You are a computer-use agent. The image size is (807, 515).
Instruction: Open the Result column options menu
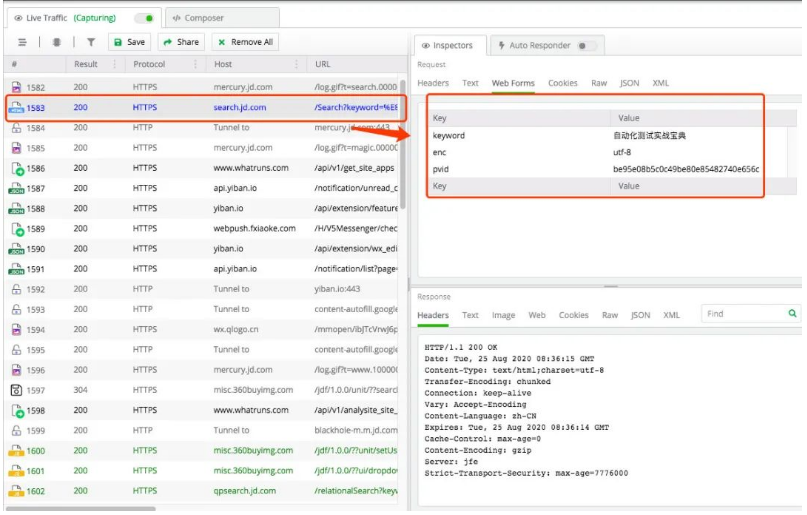click(x=115, y=64)
